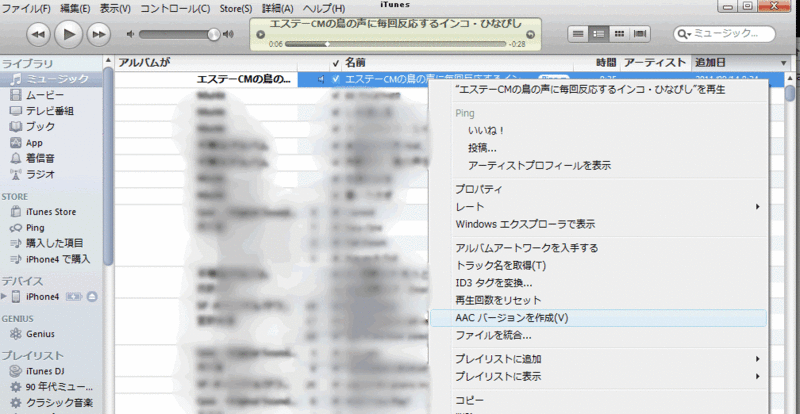Click the now-playing speaker icon in the row
The image size is (800, 414).
(x=321, y=80)
